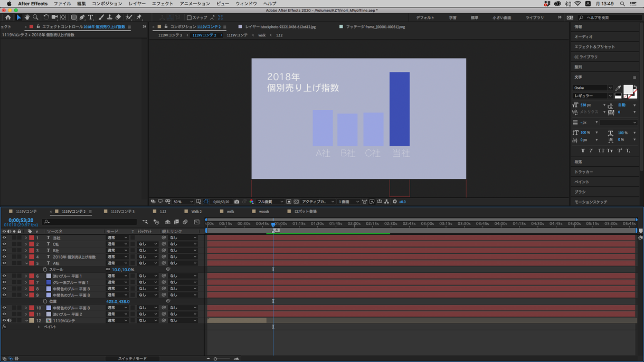Open the レギュラー font style dropdown
Image resolution: width=644 pixels, height=362 pixels.
click(x=593, y=96)
